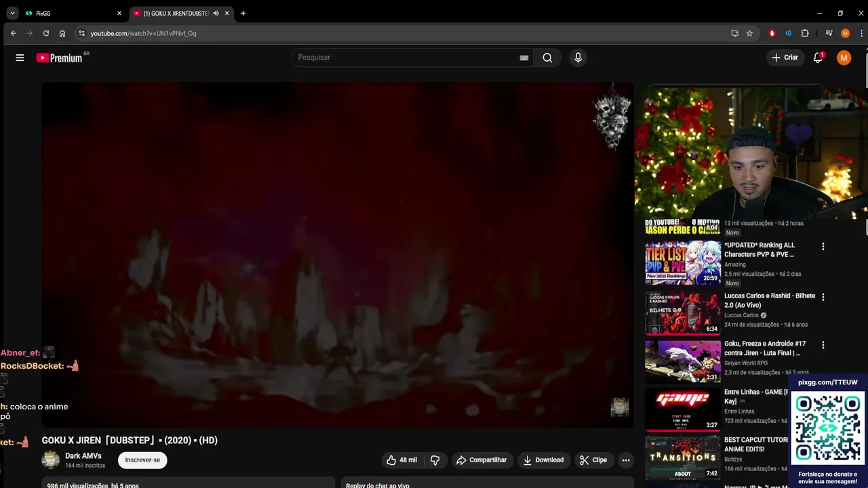Close the PixGG tab

(x=119, y=14)
